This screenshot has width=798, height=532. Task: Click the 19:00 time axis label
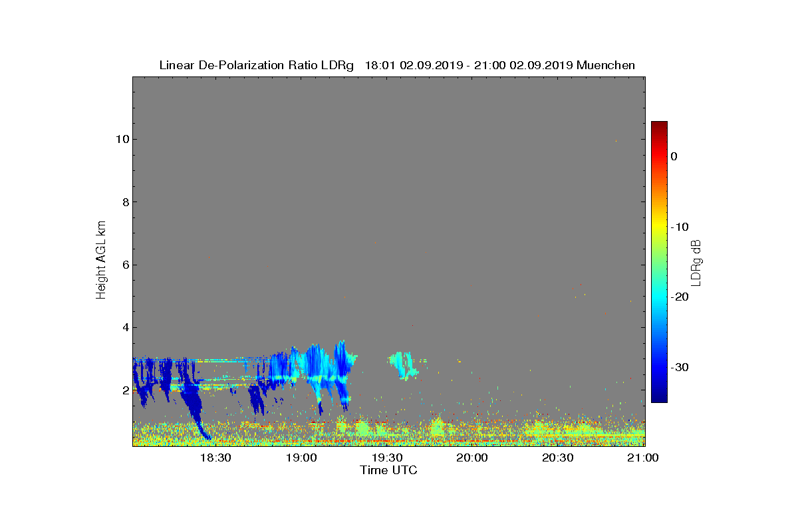[x=301, y=458]
